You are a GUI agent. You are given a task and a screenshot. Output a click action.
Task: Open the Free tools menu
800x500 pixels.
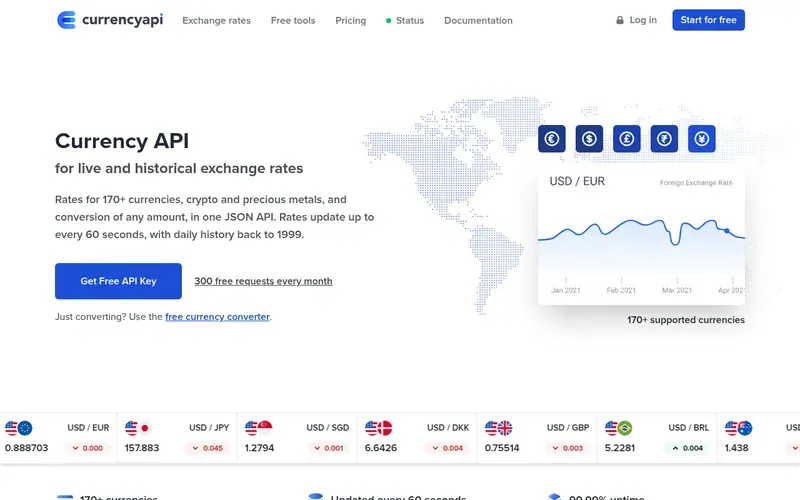tap(293, 20)
